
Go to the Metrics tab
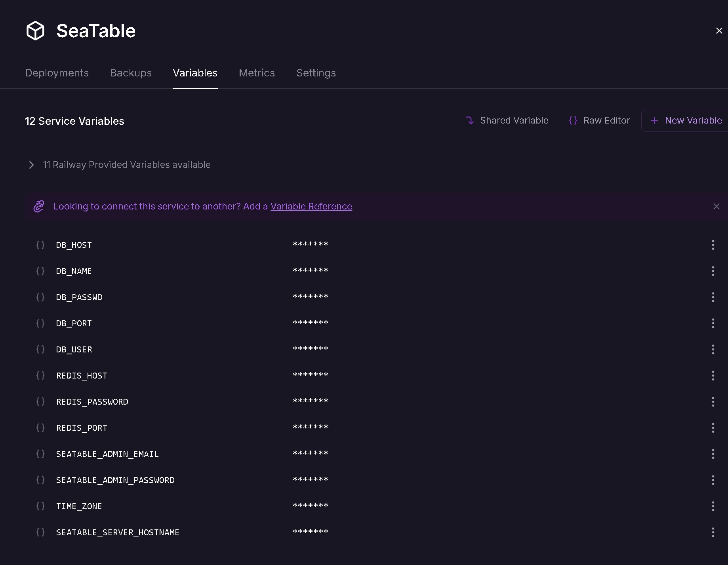(257, 73)
